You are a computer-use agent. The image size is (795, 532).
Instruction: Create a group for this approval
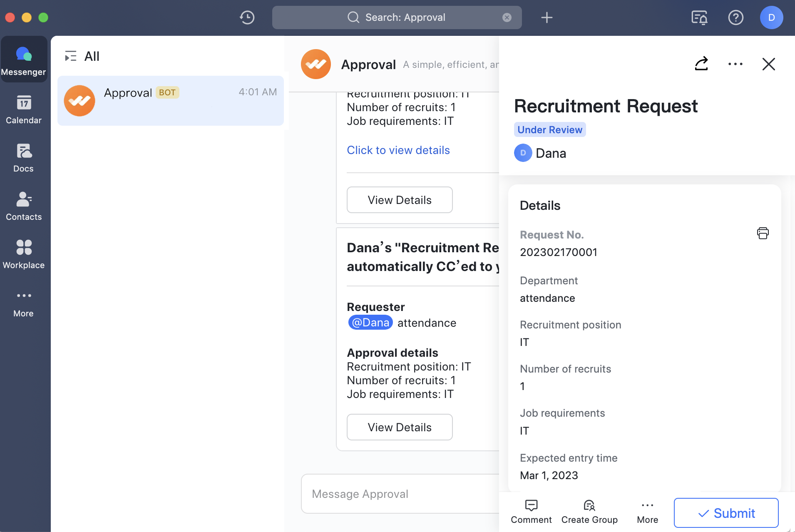click(589, 511)
